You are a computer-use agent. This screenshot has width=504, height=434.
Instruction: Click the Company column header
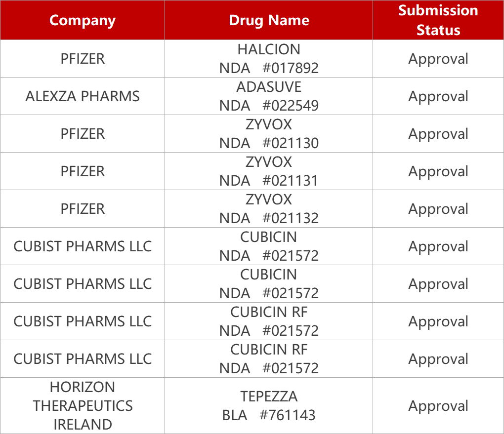83,20
